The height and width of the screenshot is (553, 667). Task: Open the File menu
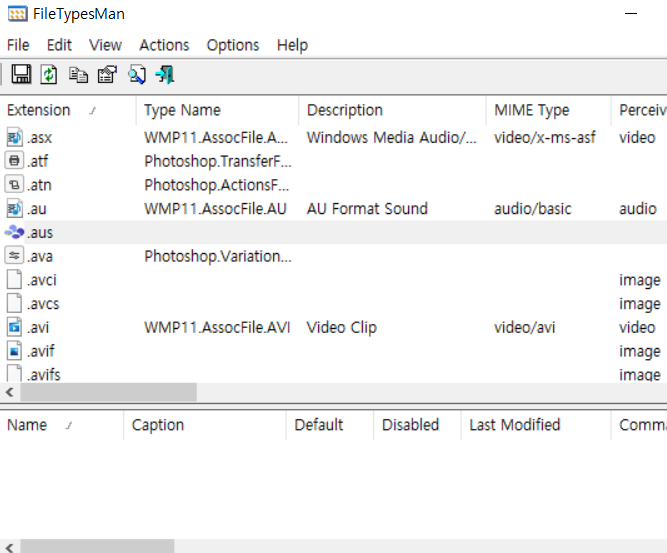[x=18, y=45]
